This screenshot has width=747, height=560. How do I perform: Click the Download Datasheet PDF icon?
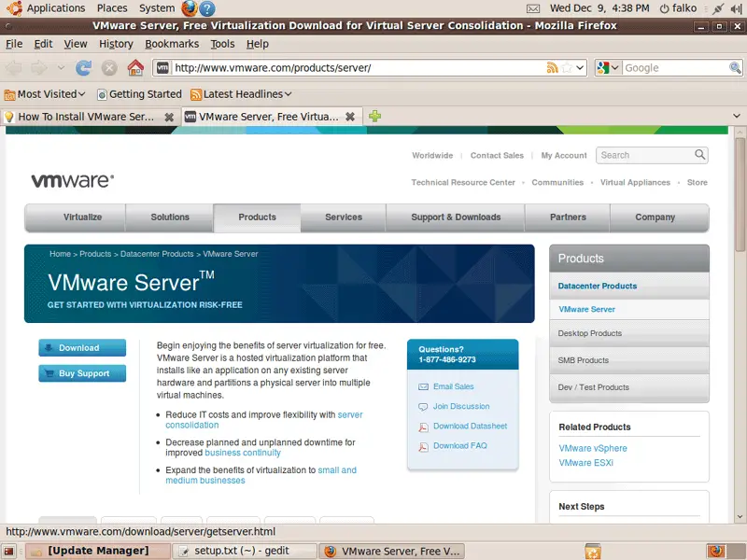pyautogui.click(x=423, y=427)
